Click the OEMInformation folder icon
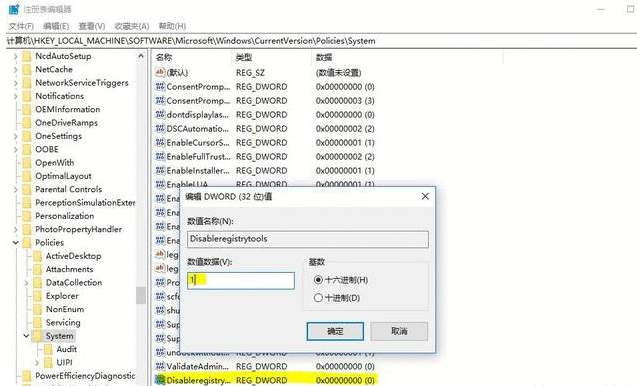Screen dimensions: 637x386 click(x=27, y=109)
